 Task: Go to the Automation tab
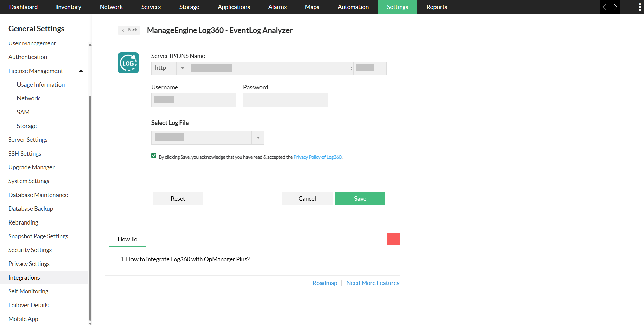pos(353,7)
